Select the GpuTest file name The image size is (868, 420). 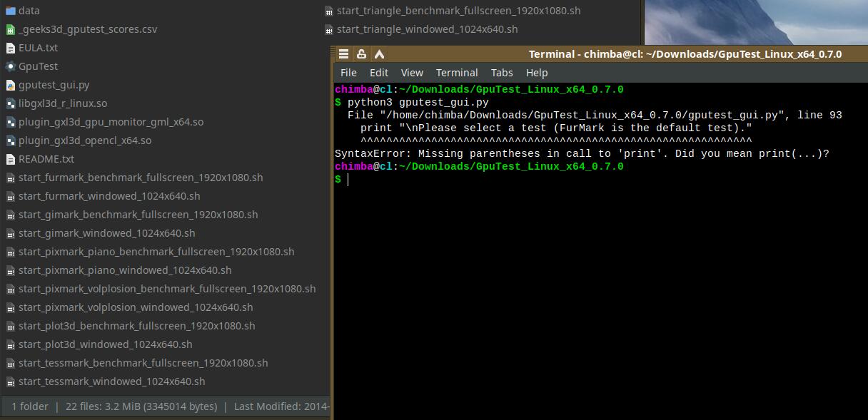38,66
